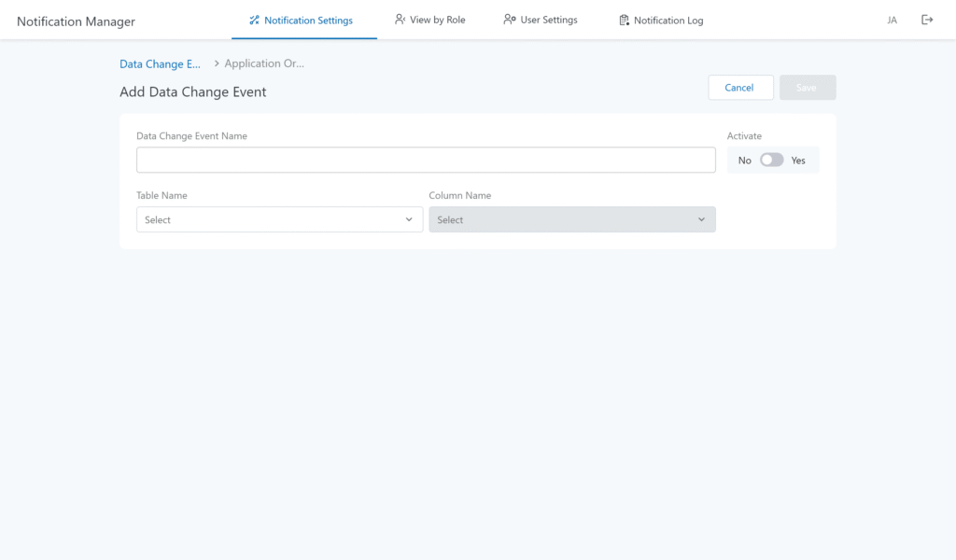The height and width of the screenshot is (560, 956).
Task: Select the No label beside Activate
Action: (x=744, y=161)
